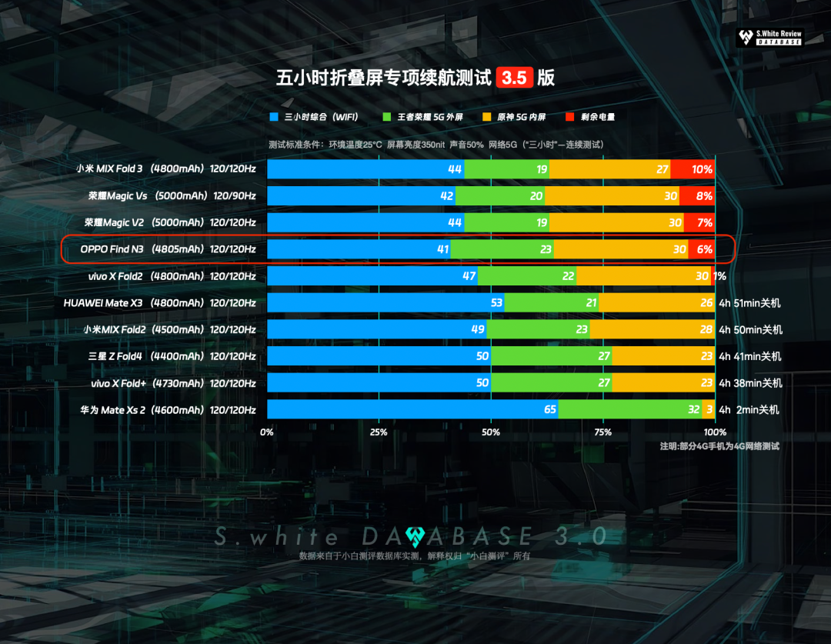This screenshot has width=831, height=644.
Task: Click the data source credit line 数据来自于小白测评数据库实测
Action: 415,556
